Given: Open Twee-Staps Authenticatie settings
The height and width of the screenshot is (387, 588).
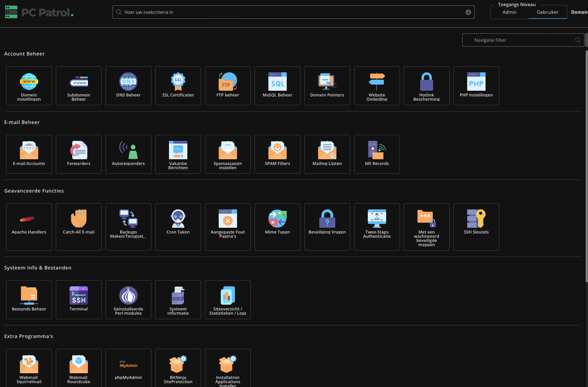Looking at the screenshot, I should click(x=377, y=222).
